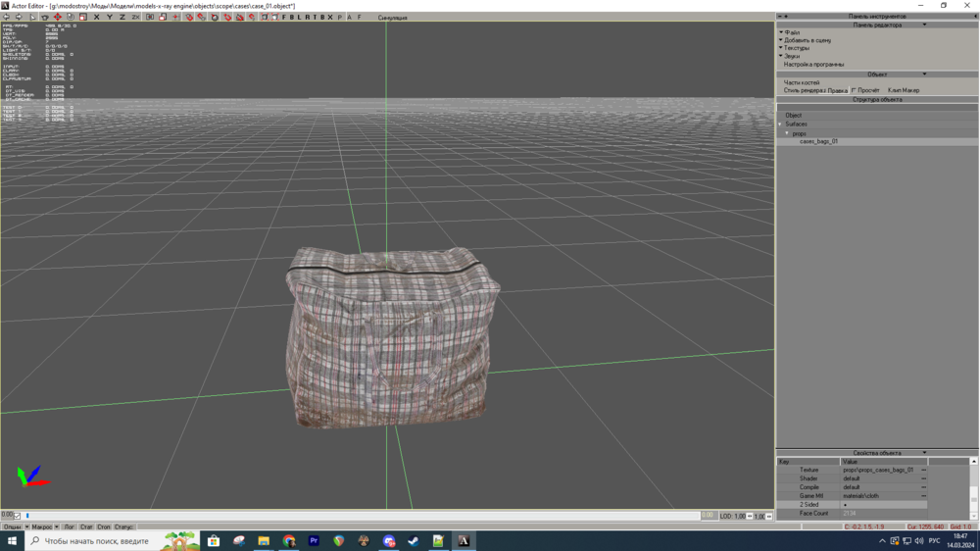Toggle the ZX plane constraint
Viewport: 980px width, 551px height.
point(135,17)
